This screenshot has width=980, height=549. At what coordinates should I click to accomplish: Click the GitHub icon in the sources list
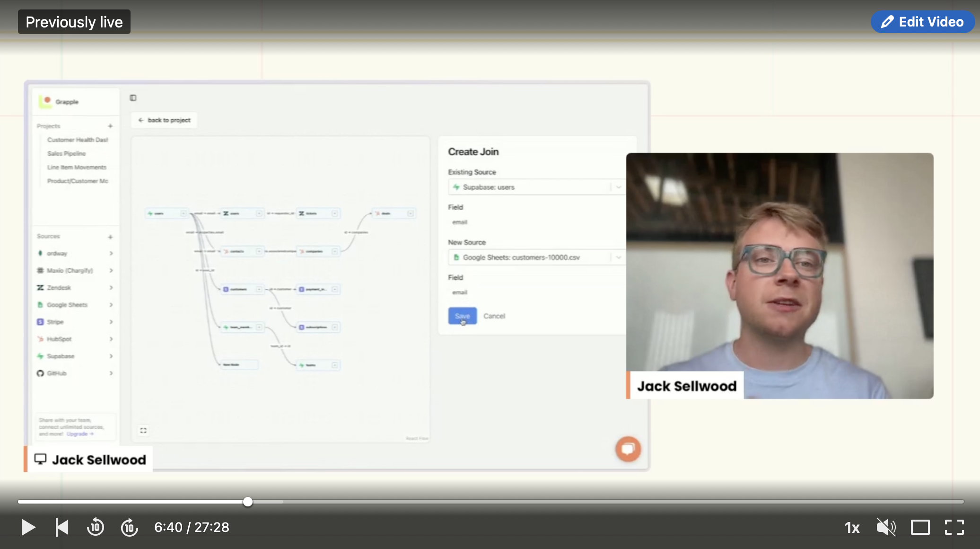40,373
